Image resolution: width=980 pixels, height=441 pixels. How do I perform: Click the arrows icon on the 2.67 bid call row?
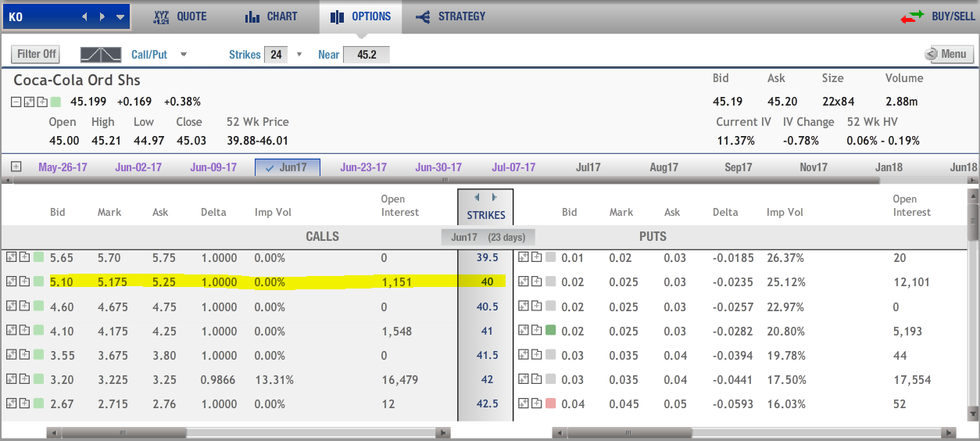tap(11, 403)
